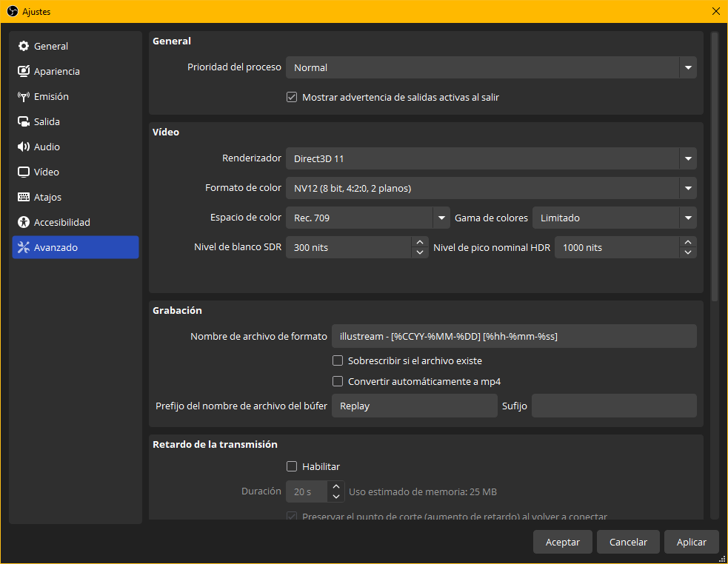This screenshot has height=564, width=728.
Task: Click the Duración down arrow
Action: point(336,497)
